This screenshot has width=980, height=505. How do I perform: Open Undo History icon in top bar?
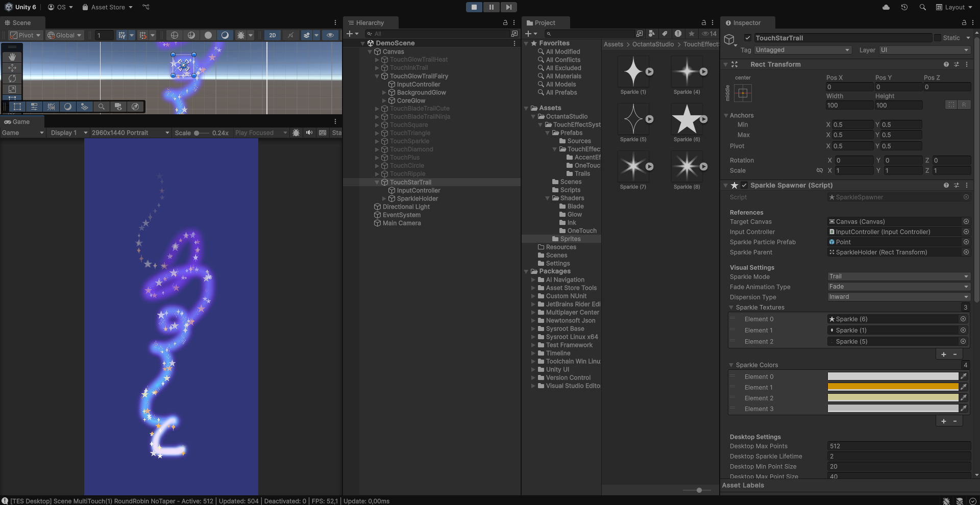(904, 7)
